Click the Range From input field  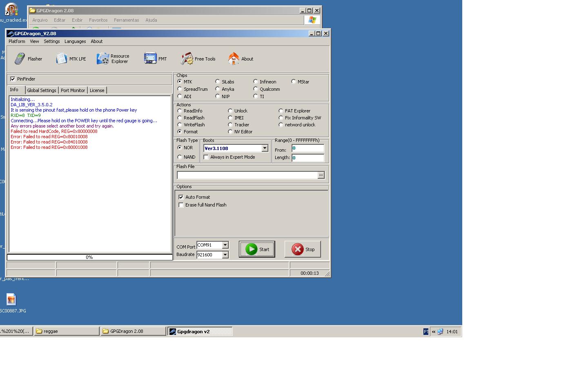coord(308,148)
